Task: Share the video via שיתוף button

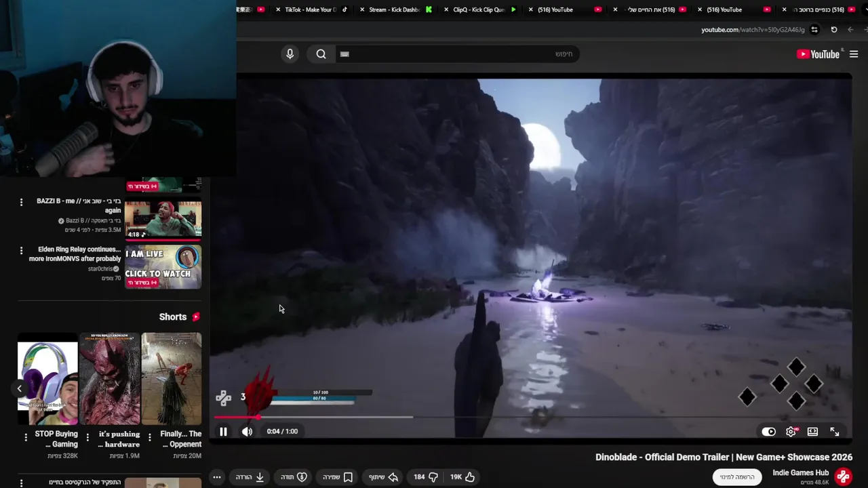Action: tap(384, 477)
